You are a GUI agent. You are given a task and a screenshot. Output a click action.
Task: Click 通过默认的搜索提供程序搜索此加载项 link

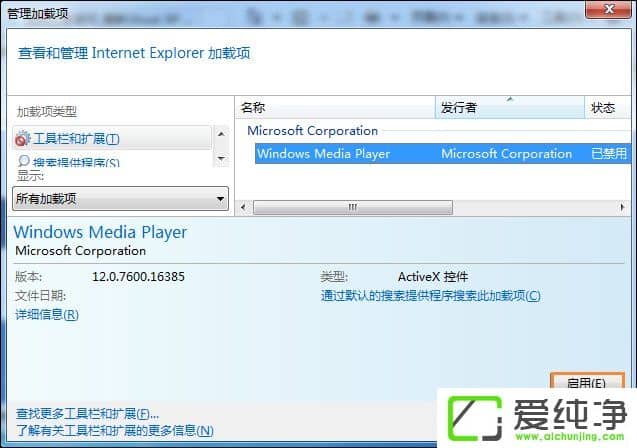pos(430,296)
